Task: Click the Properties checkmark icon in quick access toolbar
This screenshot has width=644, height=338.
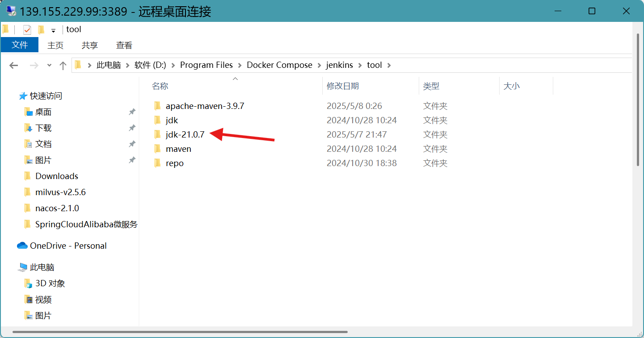Action: click(27, 30)
